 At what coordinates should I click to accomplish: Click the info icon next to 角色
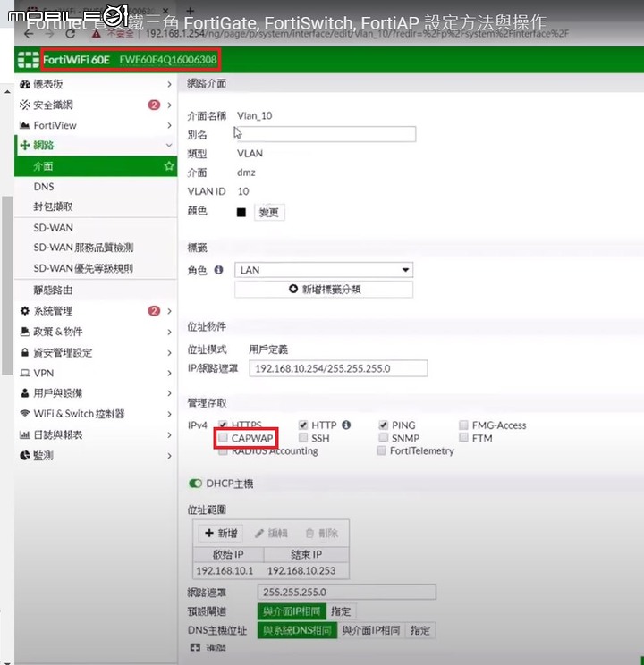218,270
